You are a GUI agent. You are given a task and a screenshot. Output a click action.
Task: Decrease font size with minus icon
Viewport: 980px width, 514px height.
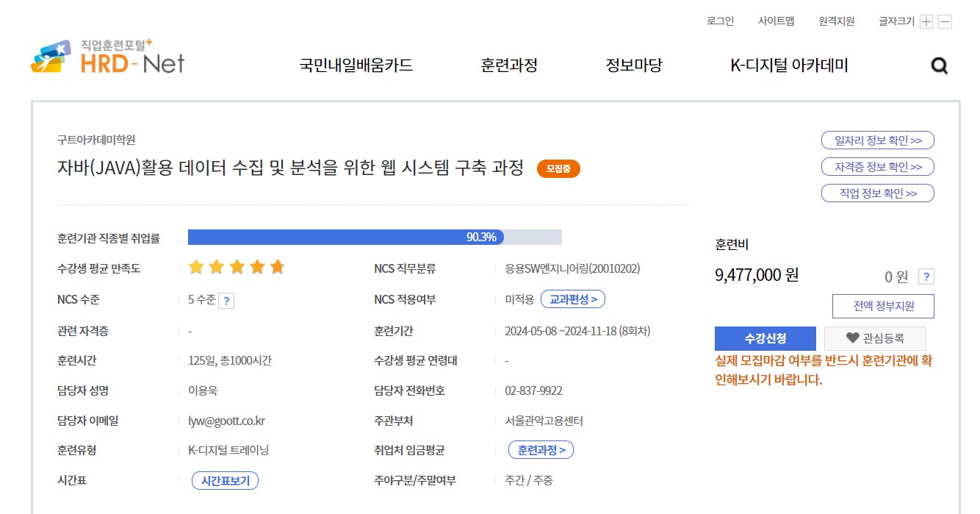point(945,22)
